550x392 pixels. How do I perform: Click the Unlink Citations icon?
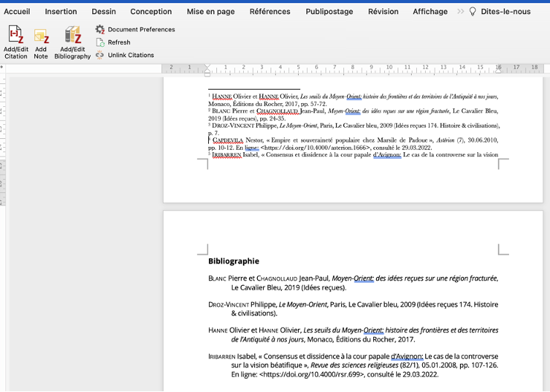click(100, 55)
